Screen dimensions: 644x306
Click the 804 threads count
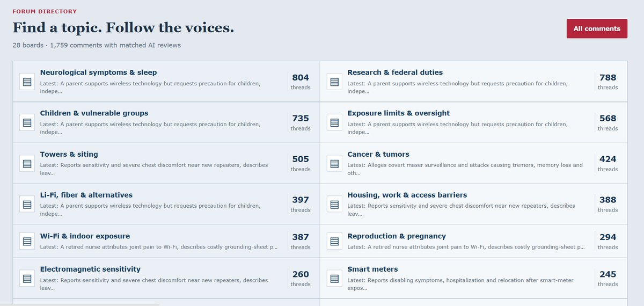coord(301,82)
